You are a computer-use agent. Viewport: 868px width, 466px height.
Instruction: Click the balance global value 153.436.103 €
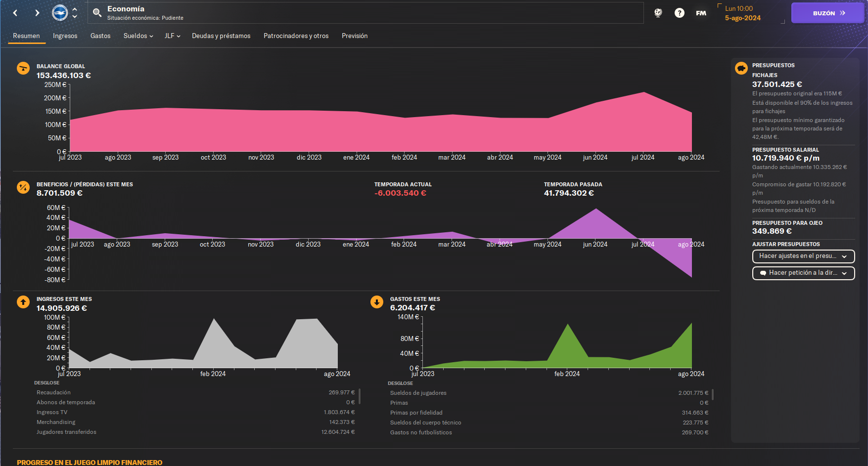pos(64,76)
